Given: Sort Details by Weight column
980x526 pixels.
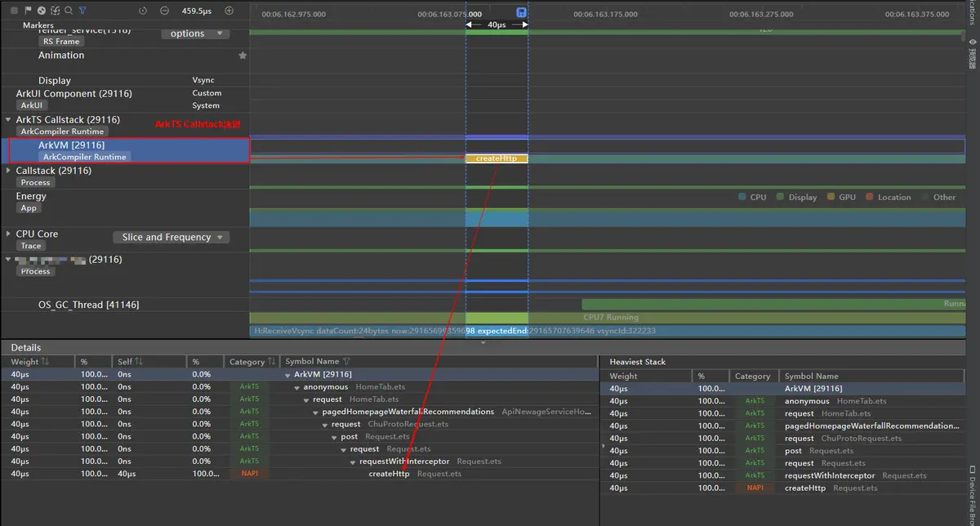Looking at the screenshot, I should 45,361.
